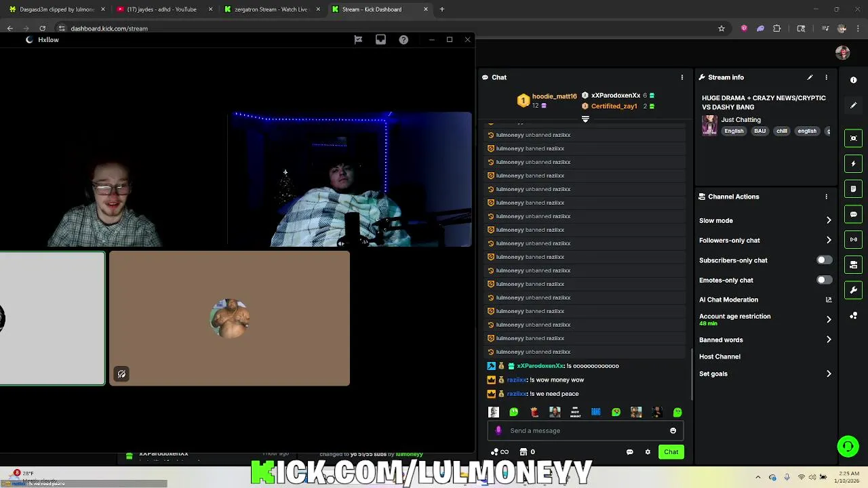Toggle the wrench stream info sidebar icon
The image size is (868, 488).
853,290
